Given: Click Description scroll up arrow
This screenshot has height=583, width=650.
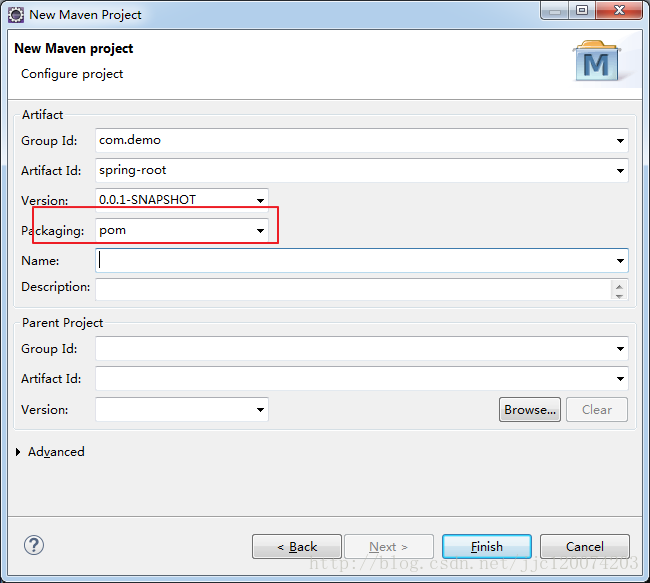Looking at the screenshot, I should (619, 285).
